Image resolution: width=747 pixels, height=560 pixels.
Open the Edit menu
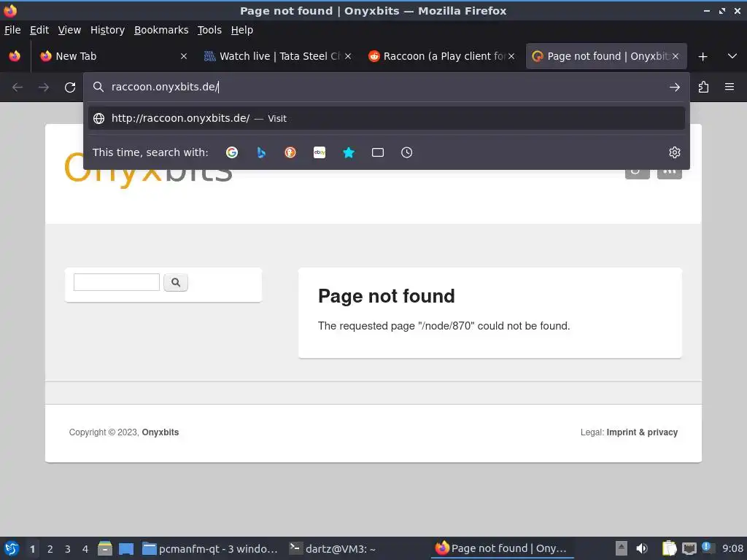(39, 30)
